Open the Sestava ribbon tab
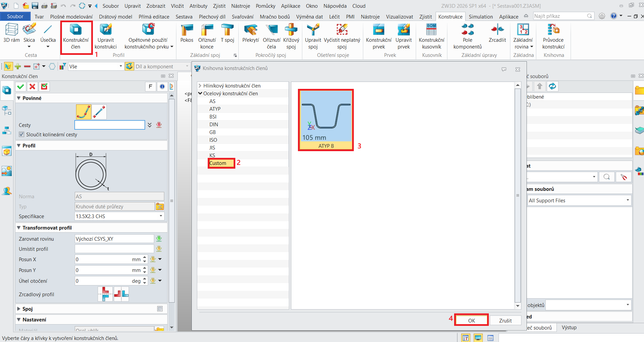Image resolution: width=644 pixels, height=342 pixels. 184,16
